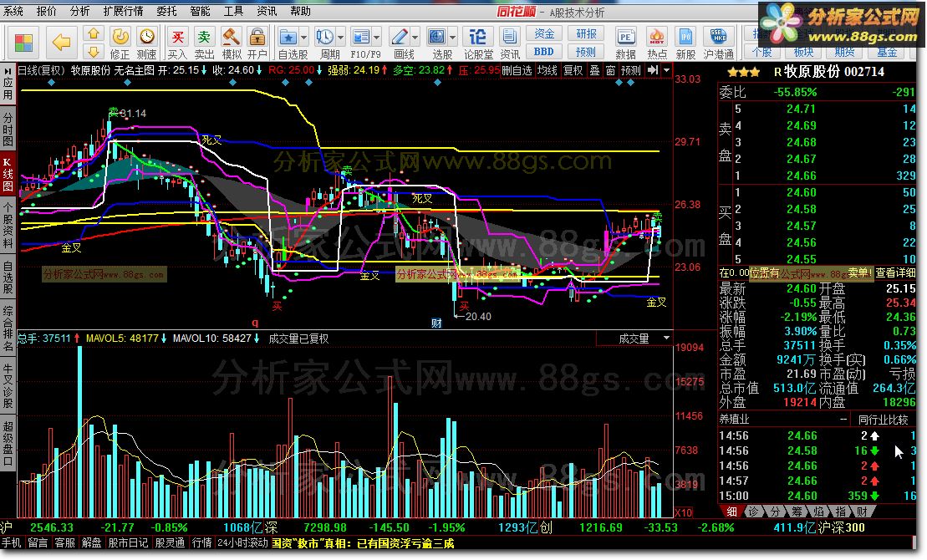927x560 pixels.
Task: Open dropdown arrow next to 选股
Action: [452, 38]
